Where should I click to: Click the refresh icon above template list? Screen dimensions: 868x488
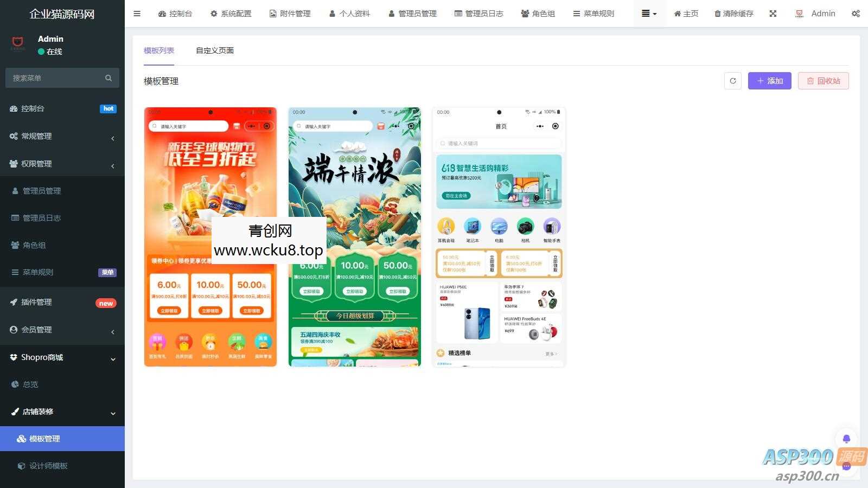[x=732, y=80]
